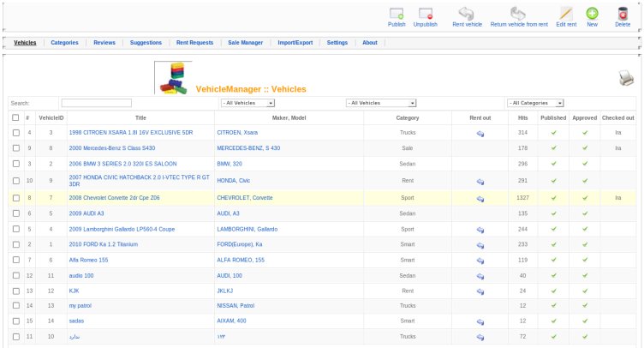
Task: Click the New green plus icon
Action: [x=592, y=14]
